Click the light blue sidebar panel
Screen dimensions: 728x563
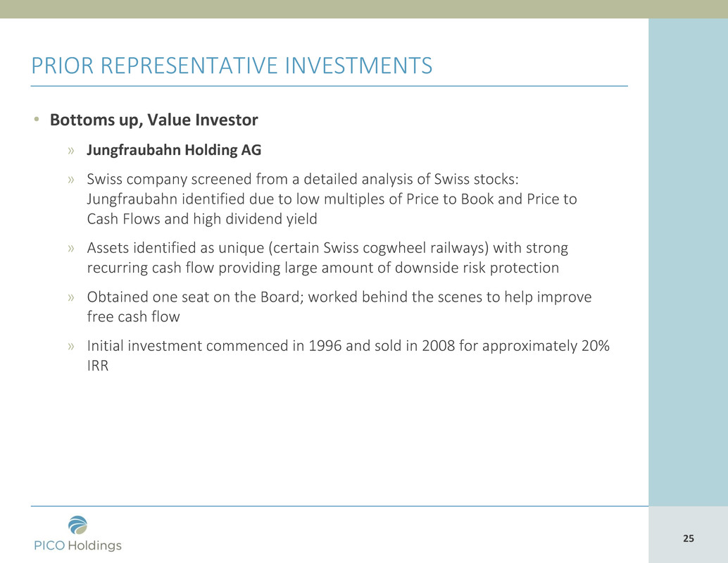tap(688, 262)
